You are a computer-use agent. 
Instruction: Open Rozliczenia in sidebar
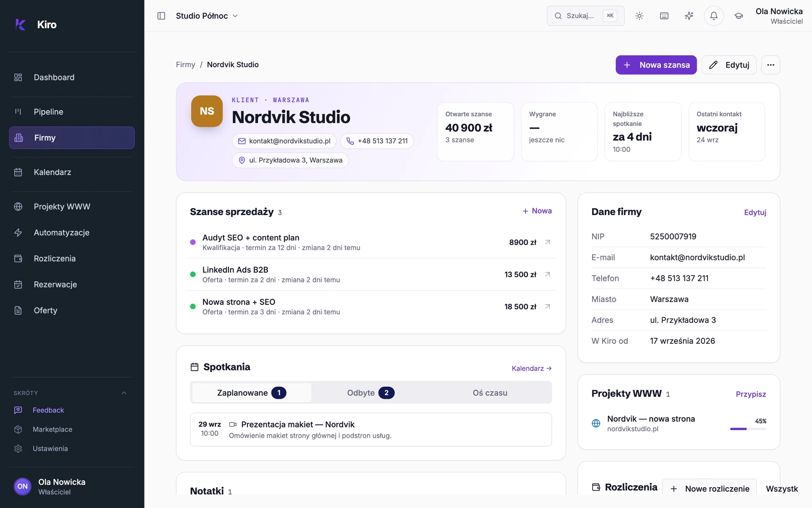[x=72, y=258]
